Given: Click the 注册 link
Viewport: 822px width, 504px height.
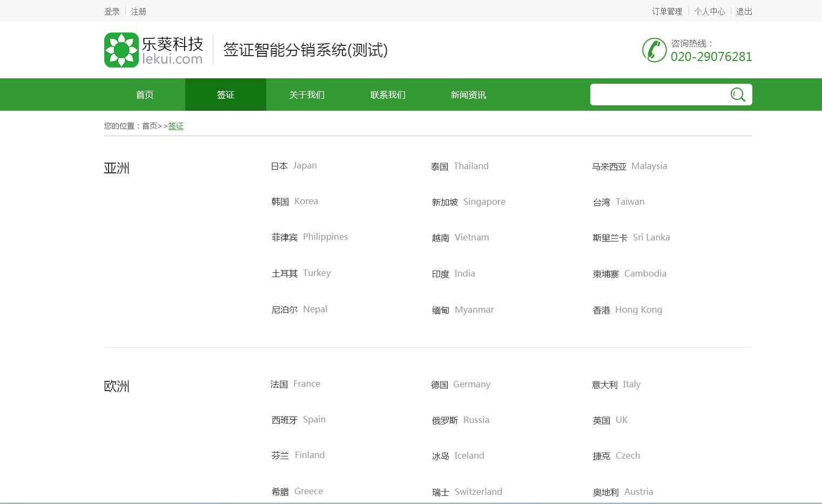Looking at the screenshot, I should point(137,11).
